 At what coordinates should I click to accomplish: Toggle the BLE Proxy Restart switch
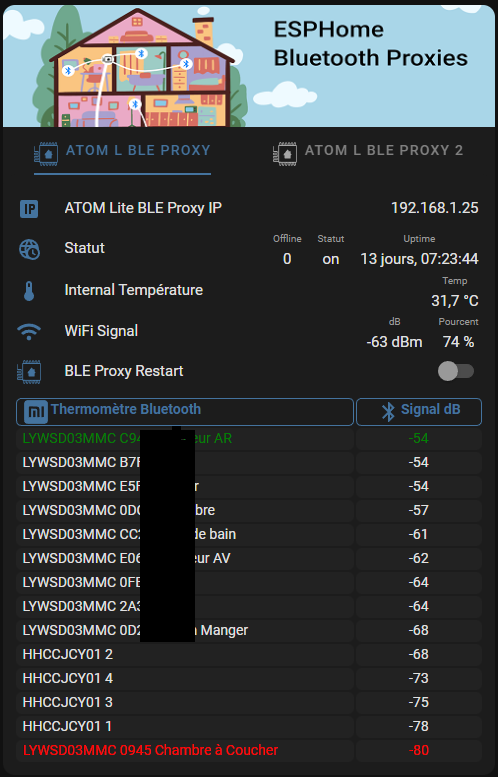(456, 371)
